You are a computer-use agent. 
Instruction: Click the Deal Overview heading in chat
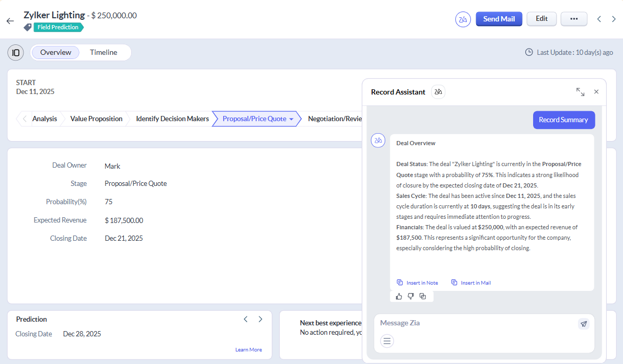coord(416,143)
